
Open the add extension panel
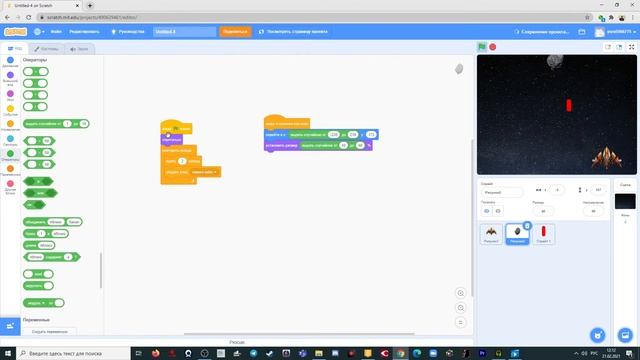(10, 326)
